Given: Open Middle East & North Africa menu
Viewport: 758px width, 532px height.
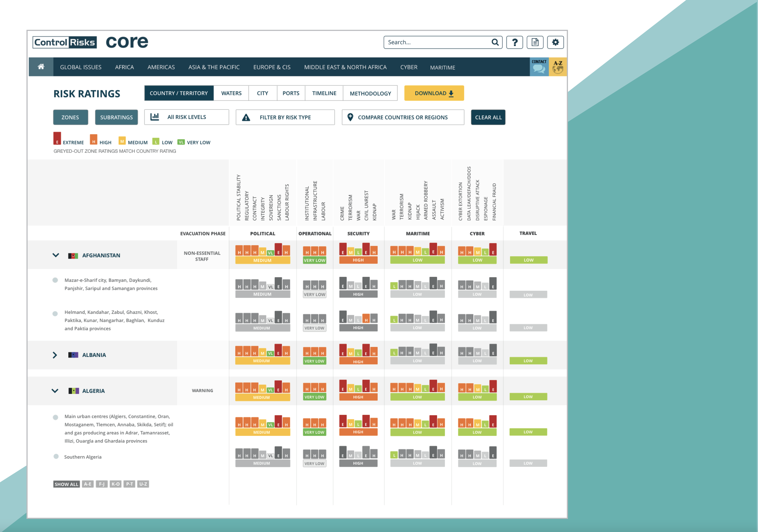Looking at the screenshot, I should click(x=345, y=67).
